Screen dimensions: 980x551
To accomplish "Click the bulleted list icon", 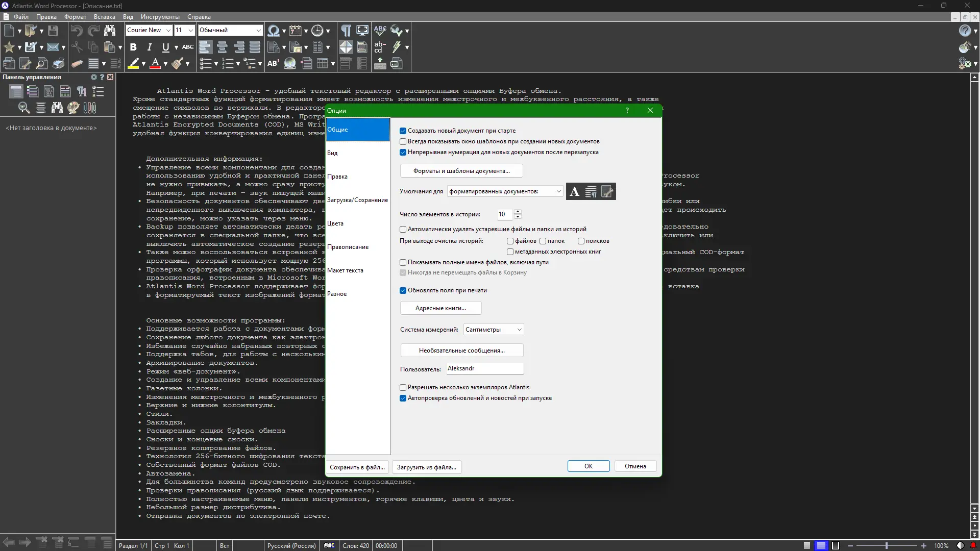I will tap(205, 64).
